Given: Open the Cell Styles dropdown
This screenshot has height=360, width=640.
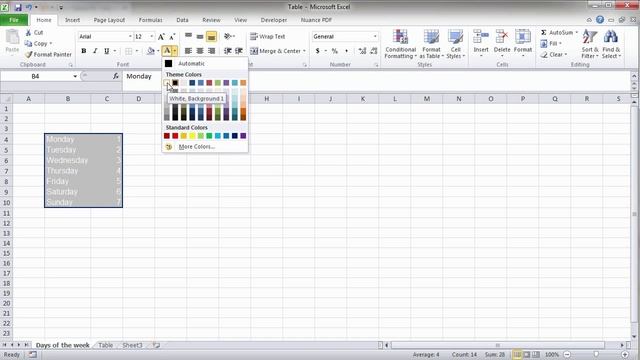Looking at the screenshot, I should click(455, 44).
